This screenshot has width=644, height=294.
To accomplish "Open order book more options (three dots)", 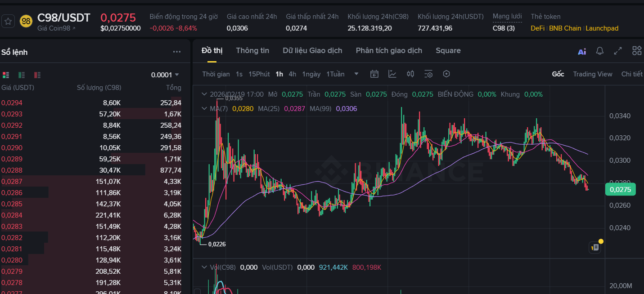I will pyautogui.click(x=177, y=52).
